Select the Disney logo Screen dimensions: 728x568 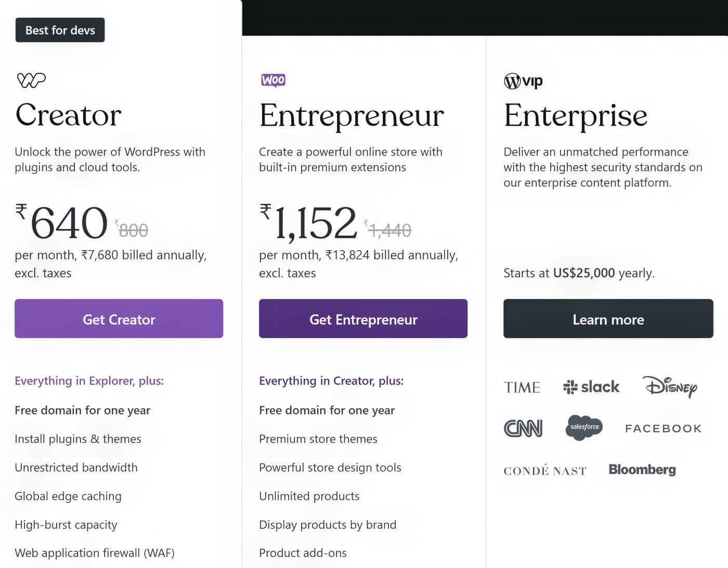click(x=671, y=388)
